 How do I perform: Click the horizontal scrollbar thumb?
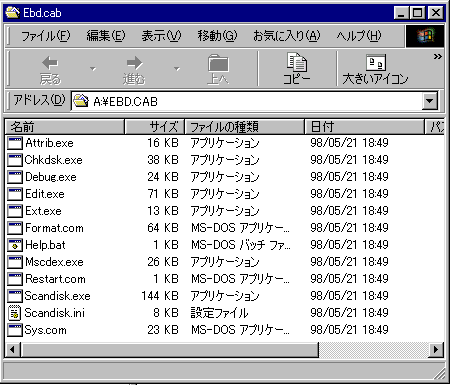[x=170, y=350]
